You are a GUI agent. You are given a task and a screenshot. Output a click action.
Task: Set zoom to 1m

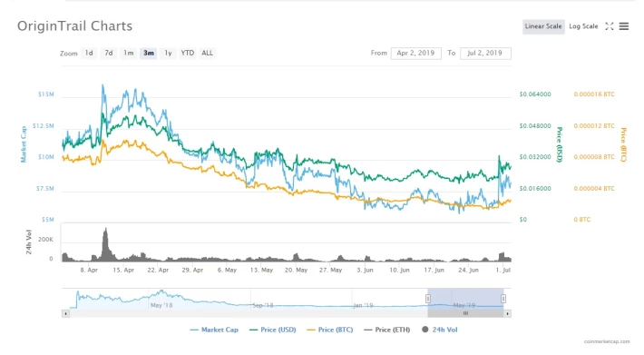pyautogui.click(x=129, y=53)
